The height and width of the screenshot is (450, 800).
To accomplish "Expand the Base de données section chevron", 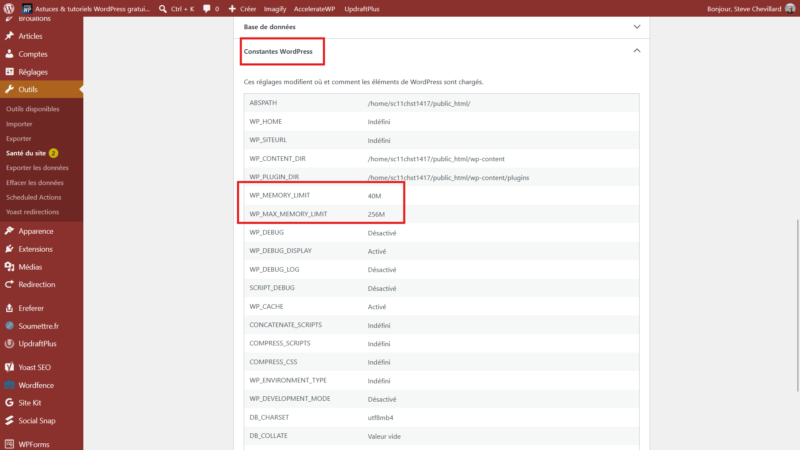I will click(637, 27).
